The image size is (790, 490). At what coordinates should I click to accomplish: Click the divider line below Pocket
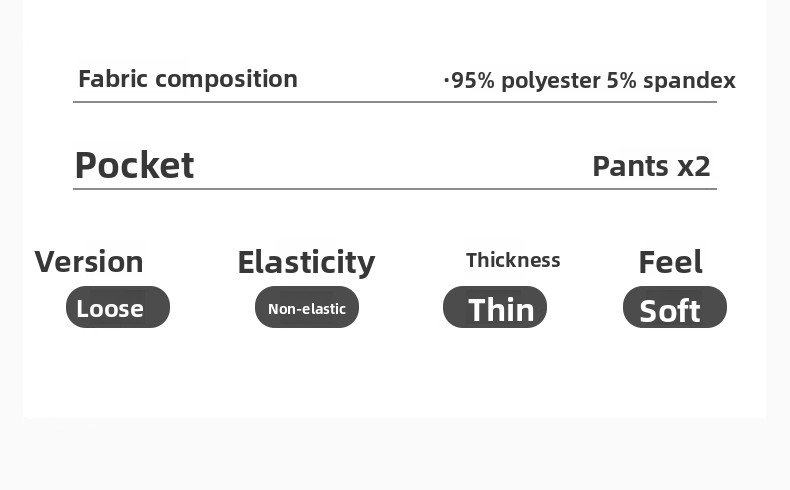(395, 188)
